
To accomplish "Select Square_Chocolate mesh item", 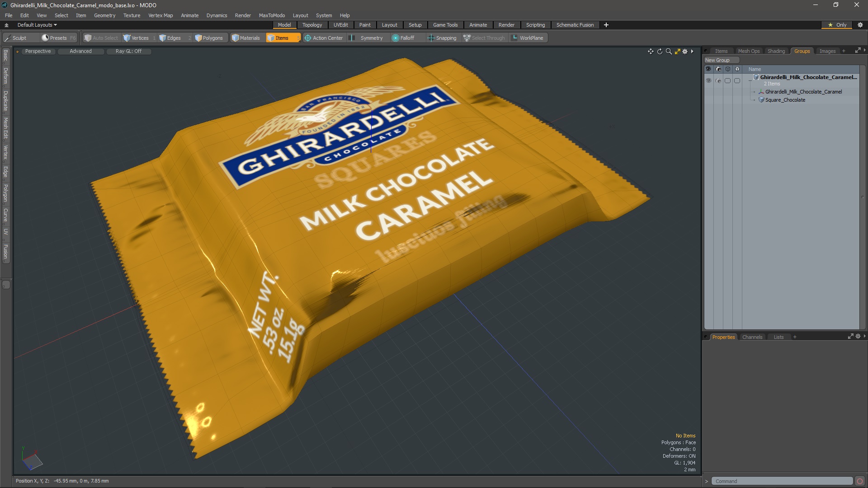I will pyautogui.click(x=785, y=100).
